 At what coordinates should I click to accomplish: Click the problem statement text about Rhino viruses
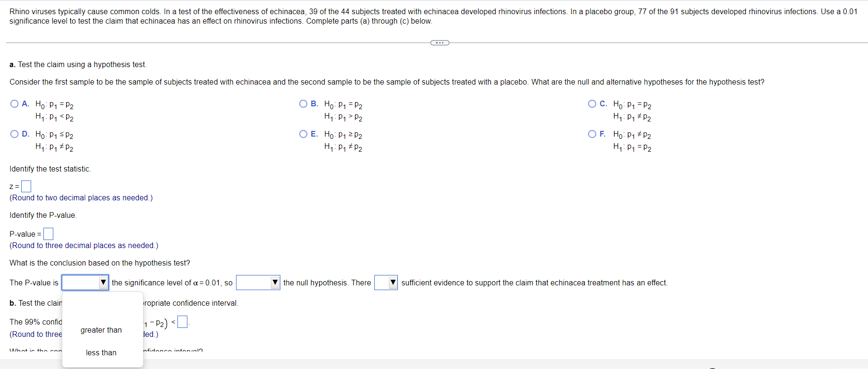tap(433, 16)
